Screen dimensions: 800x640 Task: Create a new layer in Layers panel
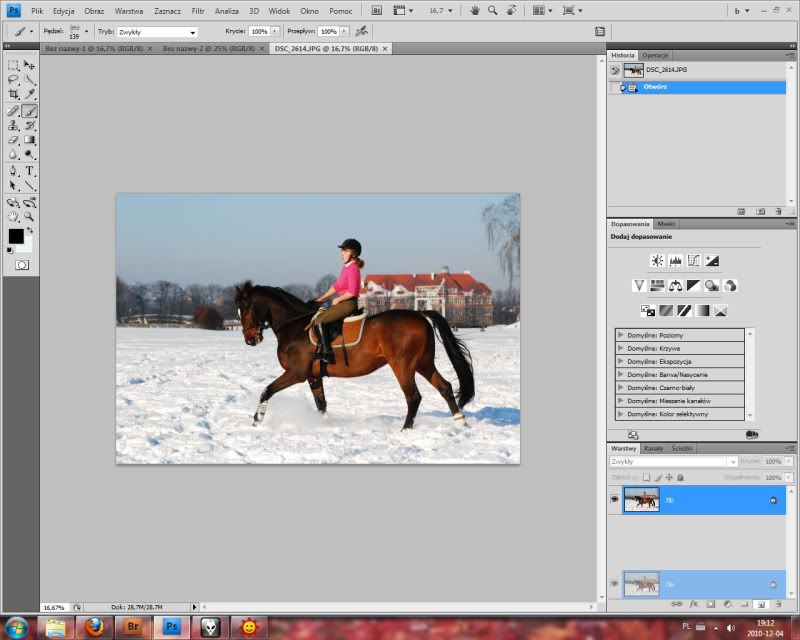pyautogui.click(x=761, y=605)
